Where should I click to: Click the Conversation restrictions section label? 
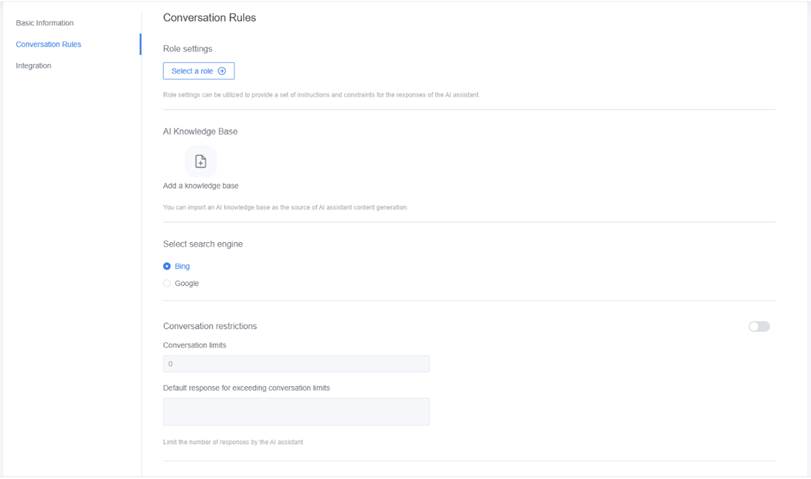(x=210, y=326)
